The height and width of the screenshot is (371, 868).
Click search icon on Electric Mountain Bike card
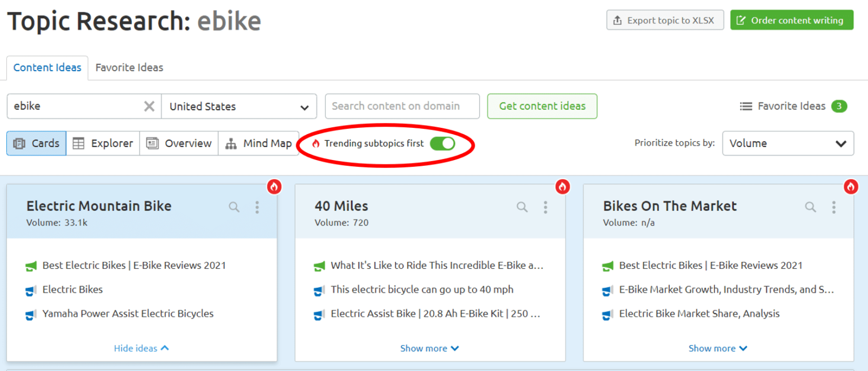pos(234,207)
